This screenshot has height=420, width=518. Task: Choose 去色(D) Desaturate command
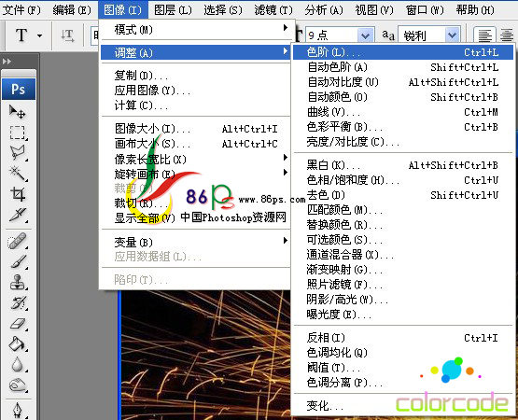coord(402,195)
